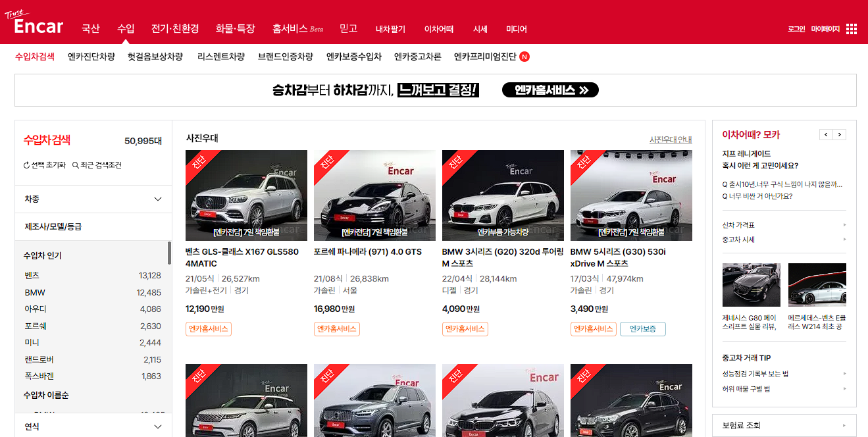Screen dimensions: 868x437
Task: Select the 리스렌트차량 tab
Action: tap(221, 57)
